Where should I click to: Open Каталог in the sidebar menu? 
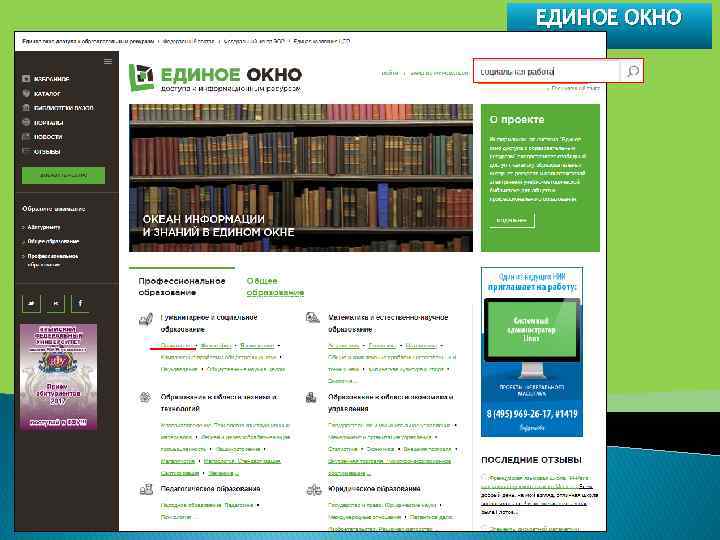click(47, 94)
